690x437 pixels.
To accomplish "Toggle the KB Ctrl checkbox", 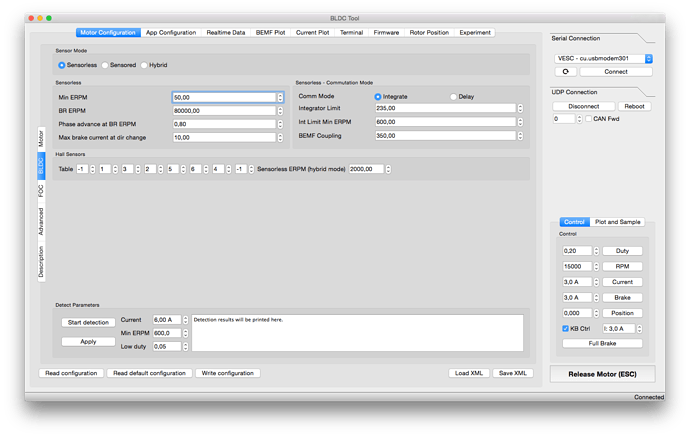I will [566, 328].
